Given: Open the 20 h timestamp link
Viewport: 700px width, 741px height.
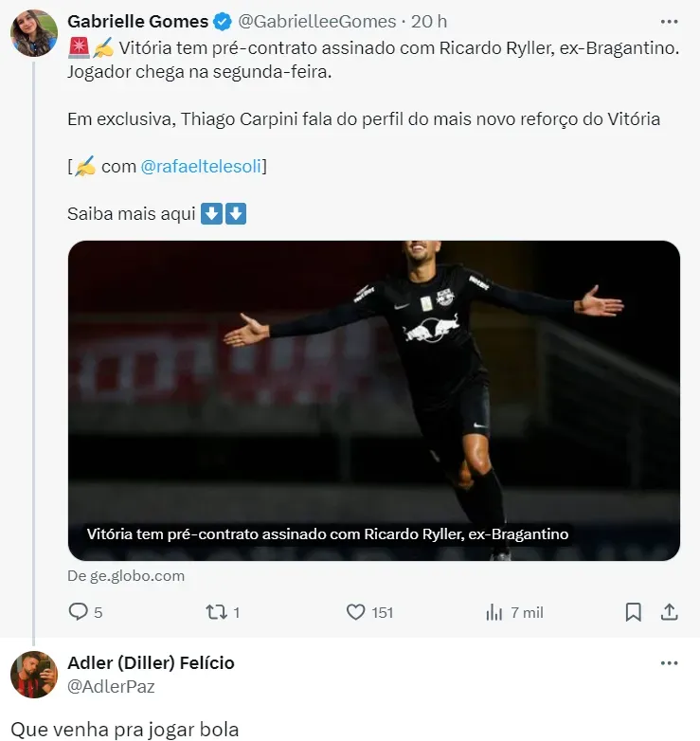Looking at the screenshot, I should [x=429, y=21].
